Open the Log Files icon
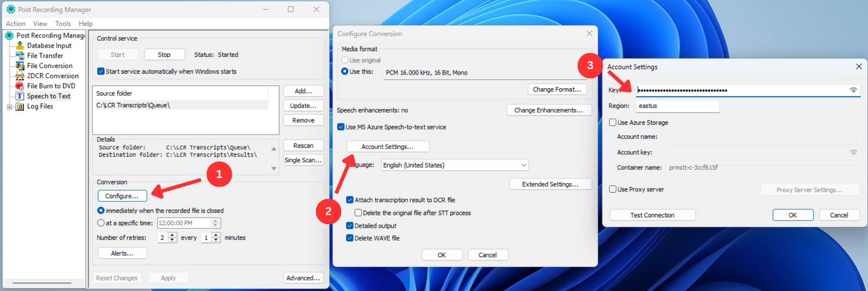 [20, 107]
